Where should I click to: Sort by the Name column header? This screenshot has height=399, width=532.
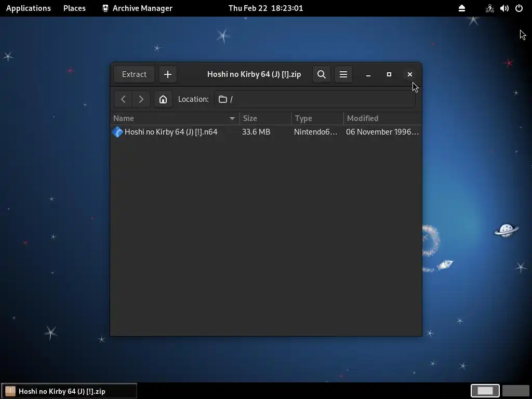click(x=175, y=118)
